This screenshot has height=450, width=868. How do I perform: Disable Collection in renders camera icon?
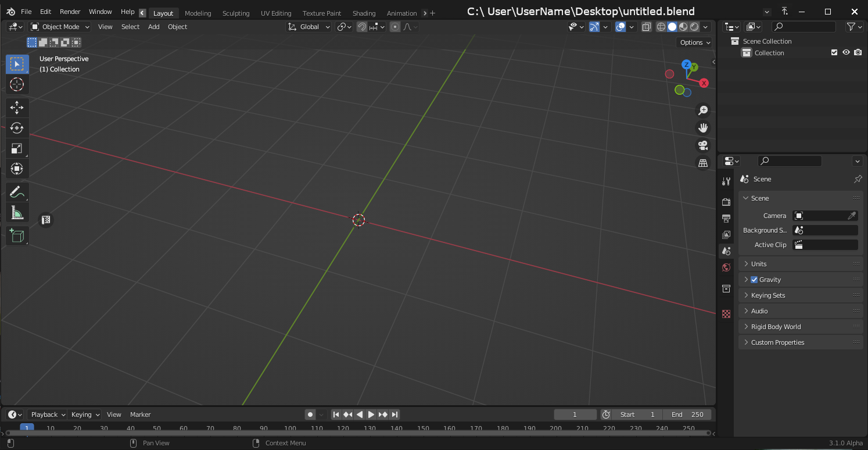[x=858, y=52]
